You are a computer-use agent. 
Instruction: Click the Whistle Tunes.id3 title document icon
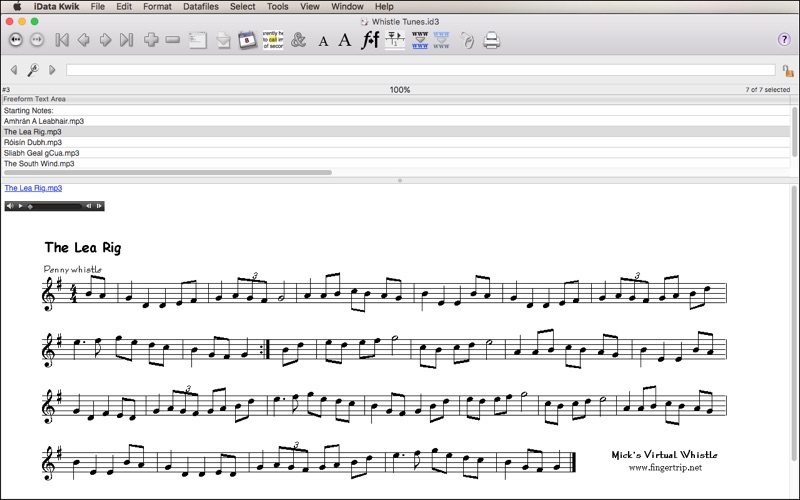point(364,21)
